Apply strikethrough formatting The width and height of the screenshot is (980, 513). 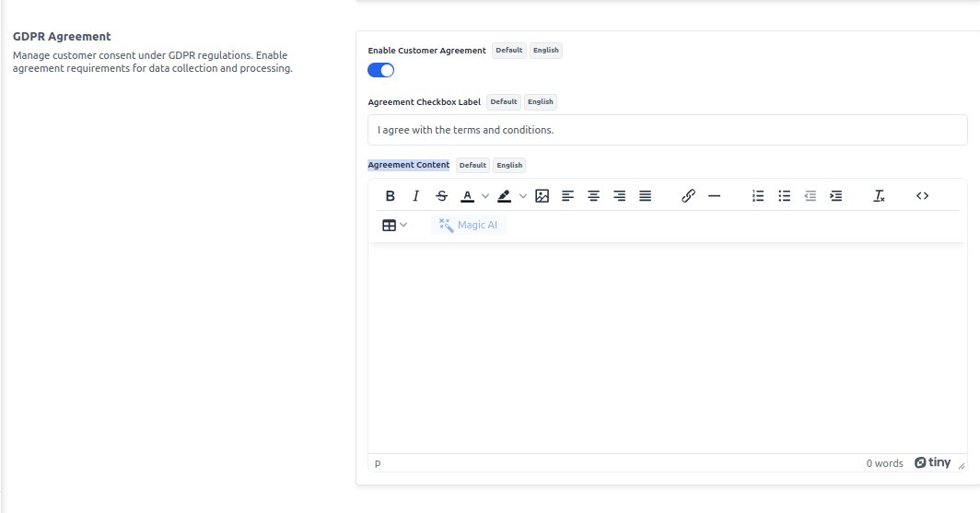442,196
